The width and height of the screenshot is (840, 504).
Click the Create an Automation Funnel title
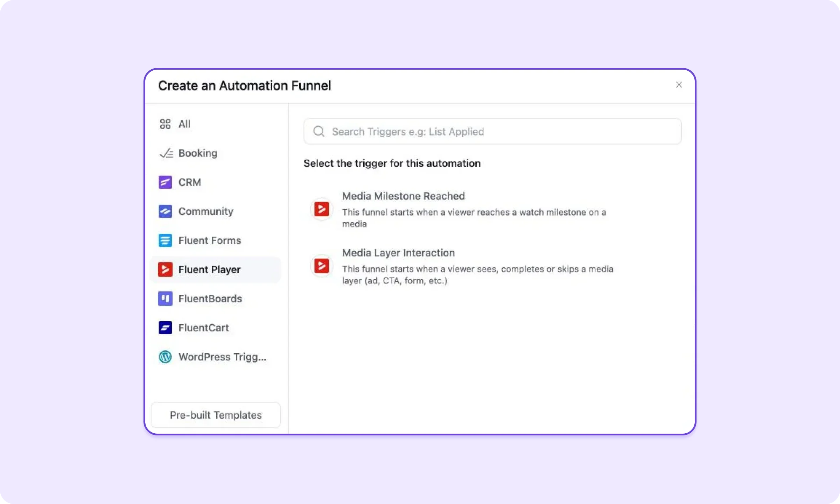[244, 85]
